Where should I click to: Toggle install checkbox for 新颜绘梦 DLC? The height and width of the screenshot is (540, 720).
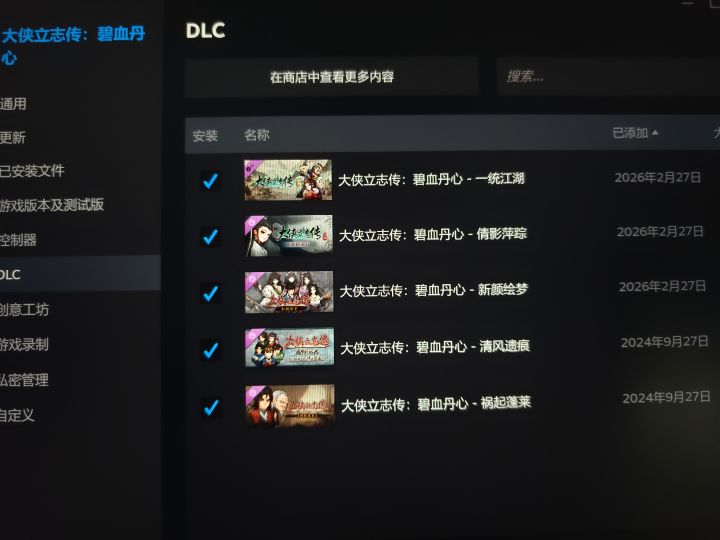pyautogui.click(x=210, y=293)
